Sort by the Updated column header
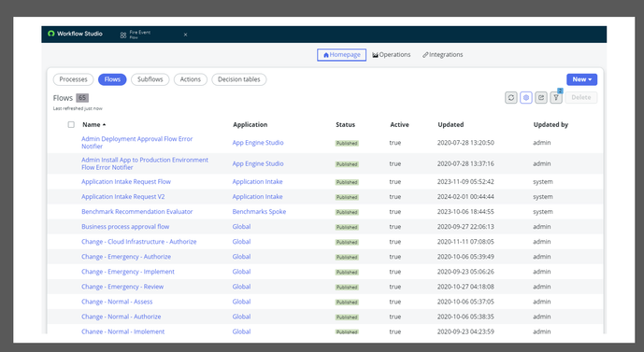Viewport: 644px width, 352px height. (x=451, y=124)
